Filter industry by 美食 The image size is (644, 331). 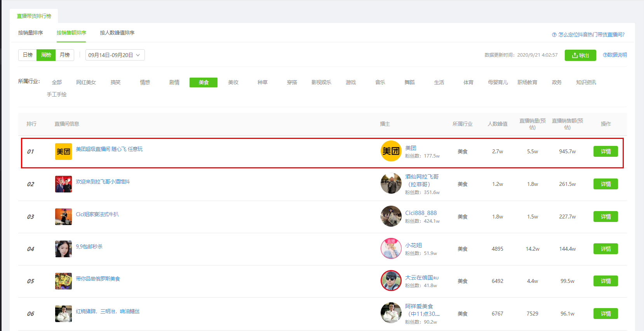click(204, 82)
